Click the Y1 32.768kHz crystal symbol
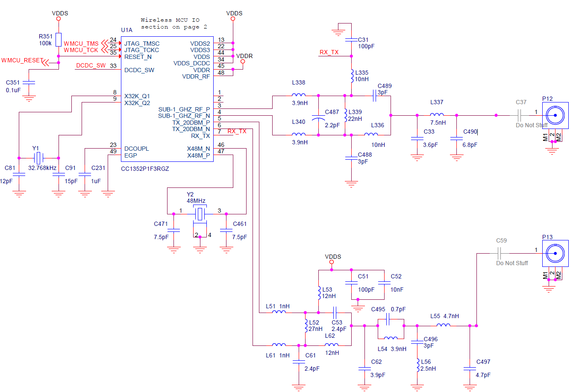576x392 pixels. click(39, 158)
